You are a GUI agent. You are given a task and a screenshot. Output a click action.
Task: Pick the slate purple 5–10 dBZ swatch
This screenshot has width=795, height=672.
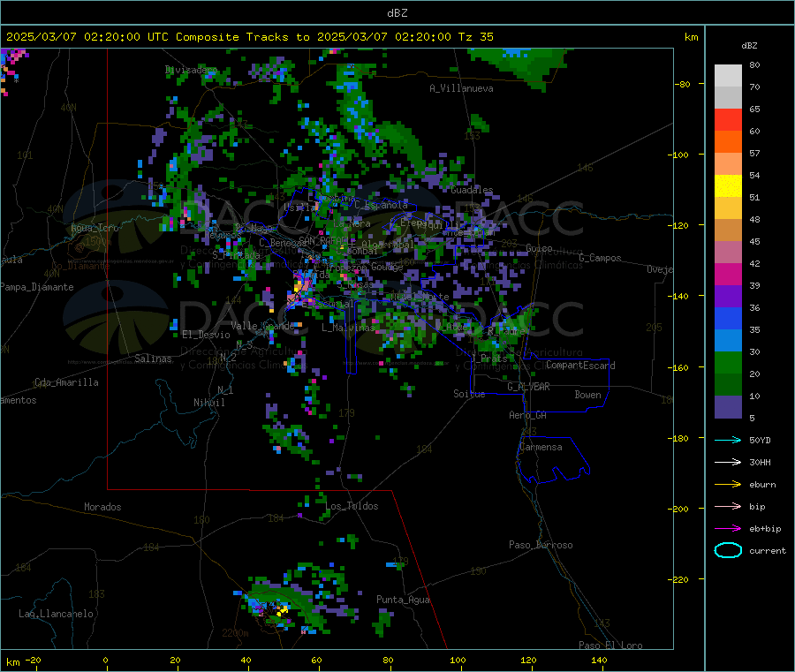click(728, 407)
